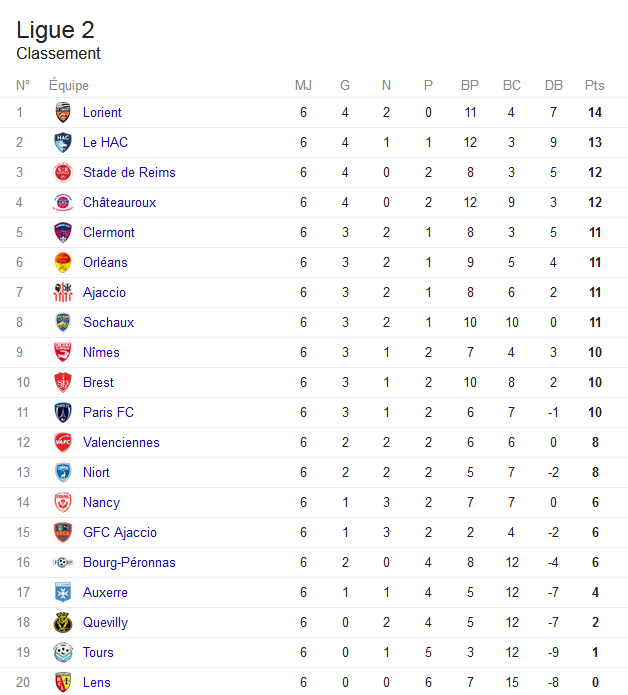Click the Pts column header
Viewport: 628px width, 695px height.
pyautogui.click(x=594, y=85)
